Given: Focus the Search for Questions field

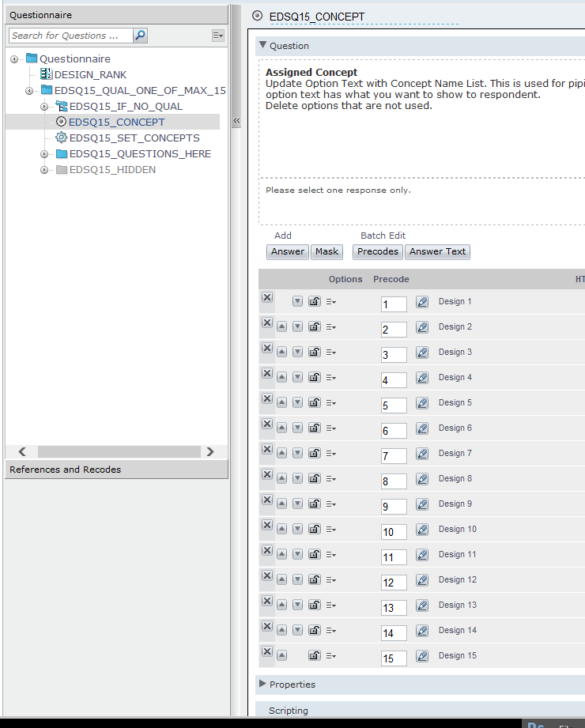Looking at the screenshot, I should pos(70,36).
